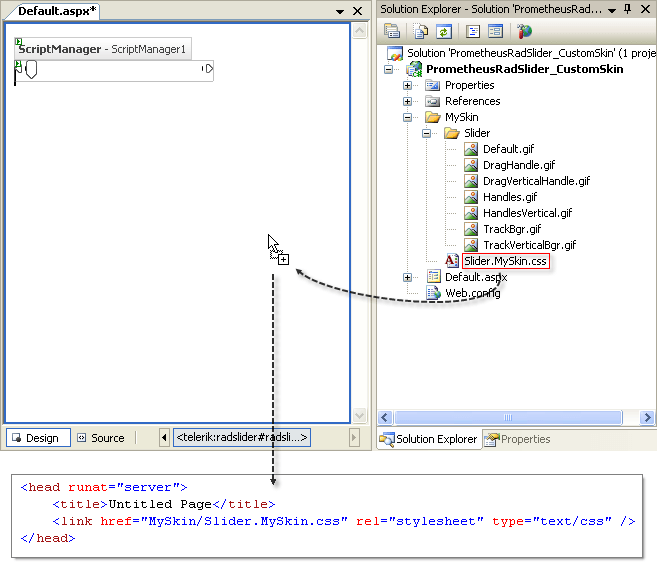Expand the Properties folder node
The image size is (657, 567).
(407, 86)
